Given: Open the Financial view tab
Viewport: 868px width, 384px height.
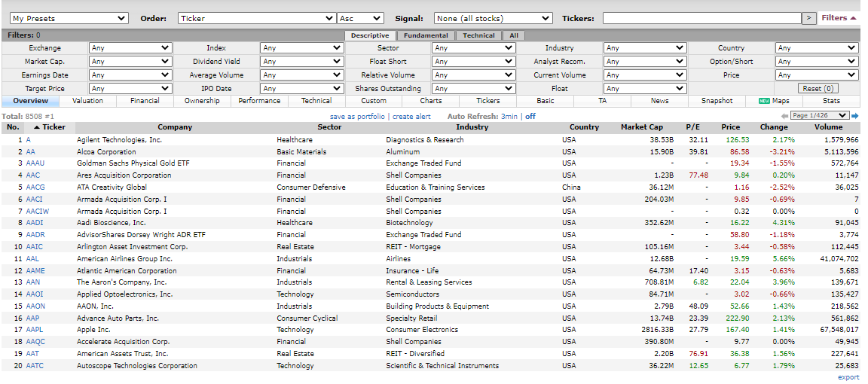Looking at the screenshot, I should click(x=145, y=101).
